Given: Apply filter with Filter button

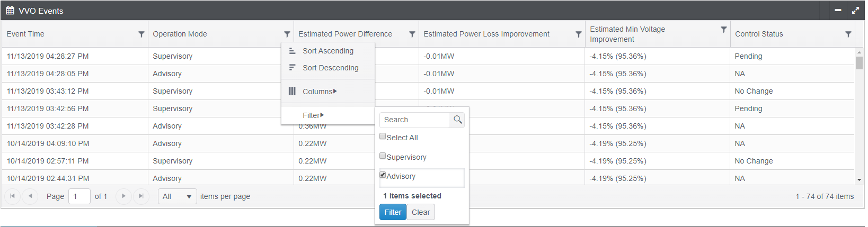Looking at the screenshot, I should [x=393, y=212].
